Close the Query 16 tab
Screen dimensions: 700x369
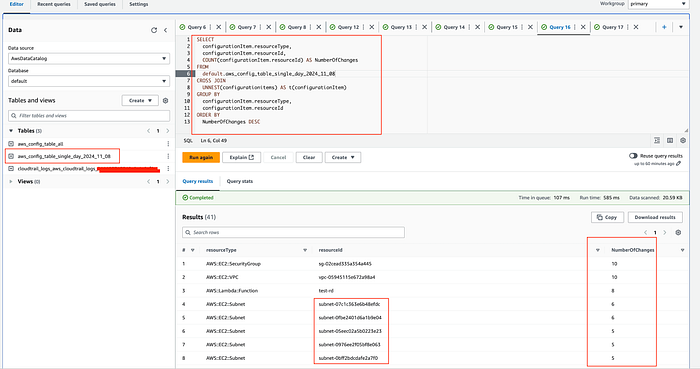click(x=583, y=27)
